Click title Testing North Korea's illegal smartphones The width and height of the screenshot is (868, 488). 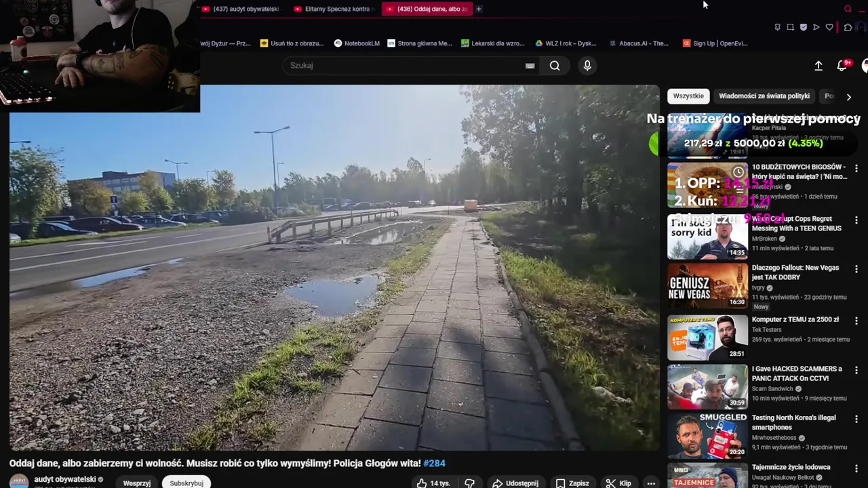coord(793,422)
